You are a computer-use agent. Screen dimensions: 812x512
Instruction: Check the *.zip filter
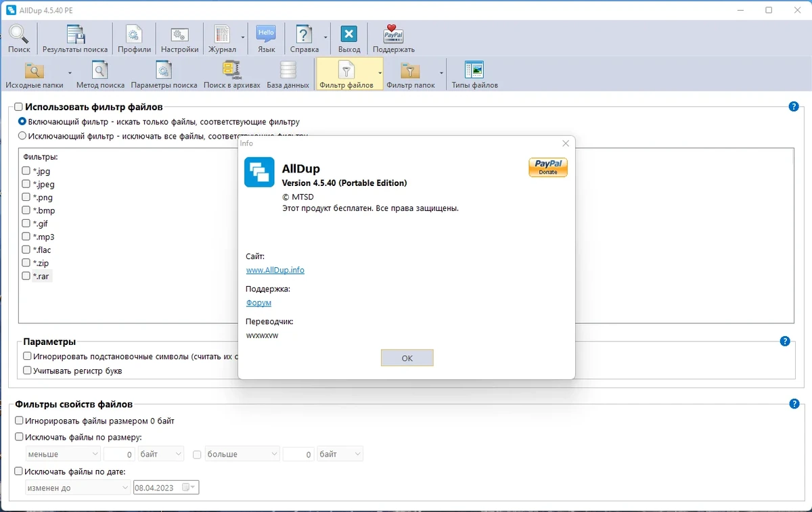point(26,262)
